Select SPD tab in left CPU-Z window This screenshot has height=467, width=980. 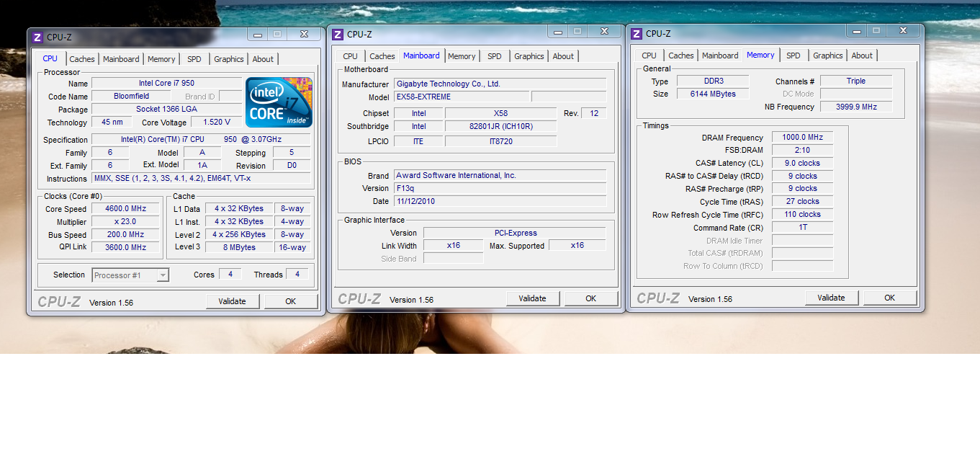click(x=194, y=59)
